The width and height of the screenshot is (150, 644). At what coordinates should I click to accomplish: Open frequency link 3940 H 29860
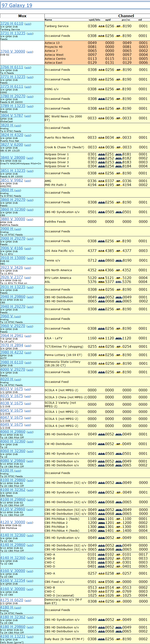tap(13, 297)
